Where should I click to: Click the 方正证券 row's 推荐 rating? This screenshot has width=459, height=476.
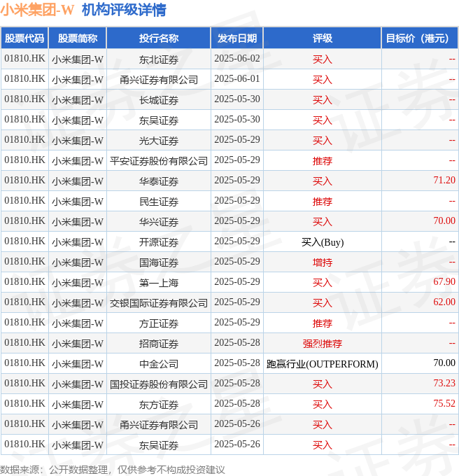pyautogui.click(x=323, y=323)
